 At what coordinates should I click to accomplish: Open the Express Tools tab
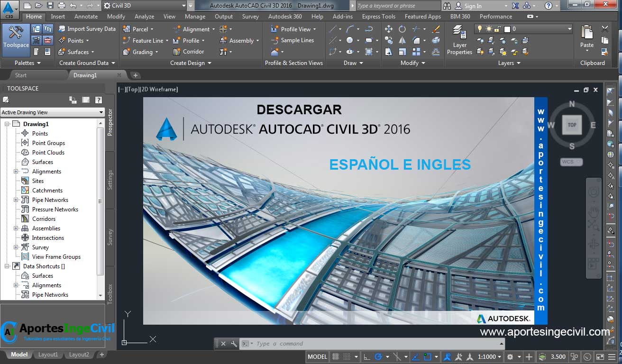coord(378,16)
